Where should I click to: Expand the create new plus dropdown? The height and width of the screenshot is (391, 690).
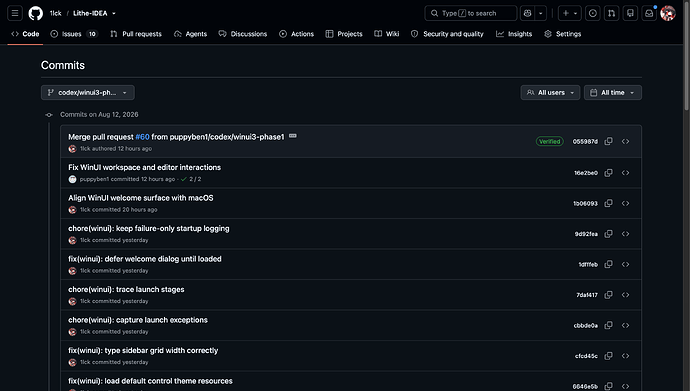point(570,13)
